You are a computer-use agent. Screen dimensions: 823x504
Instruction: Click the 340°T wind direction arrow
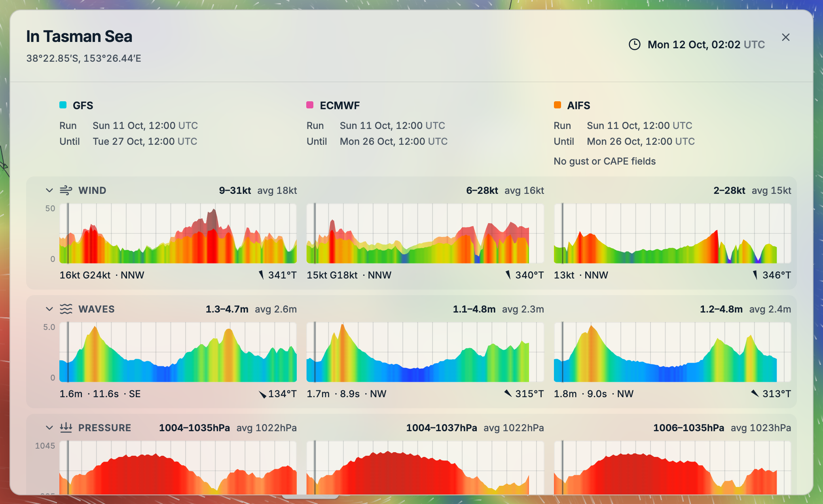pos(508,275)
